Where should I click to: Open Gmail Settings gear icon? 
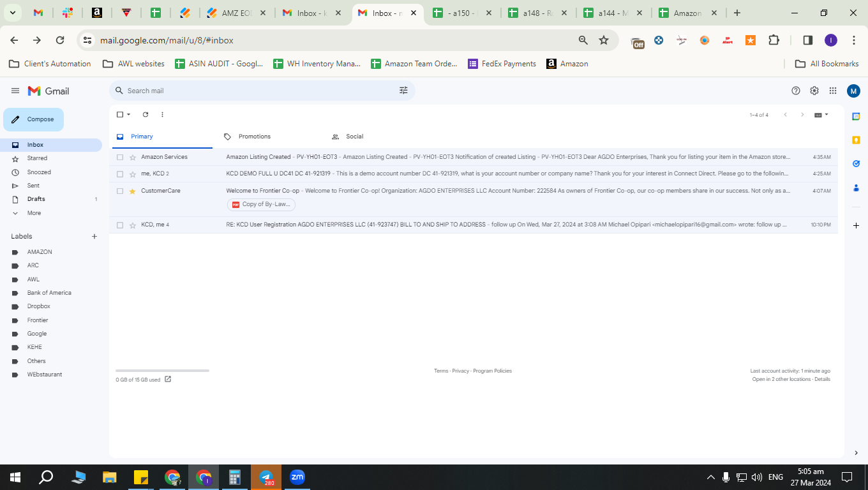pyautogui.click(x=814, y=91)
